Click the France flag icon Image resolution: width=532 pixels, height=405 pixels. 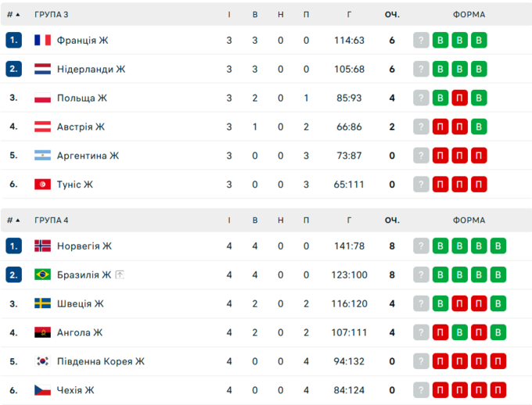click(x=42, y=41)
